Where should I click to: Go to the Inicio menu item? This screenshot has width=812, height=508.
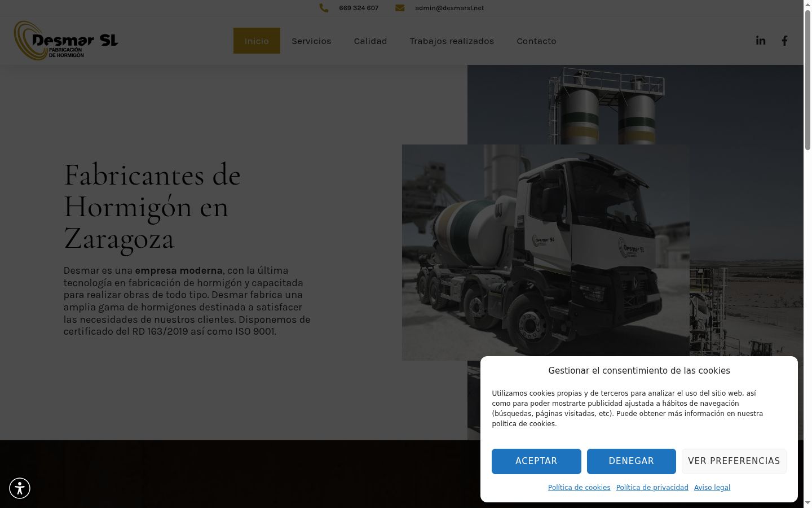257,41
